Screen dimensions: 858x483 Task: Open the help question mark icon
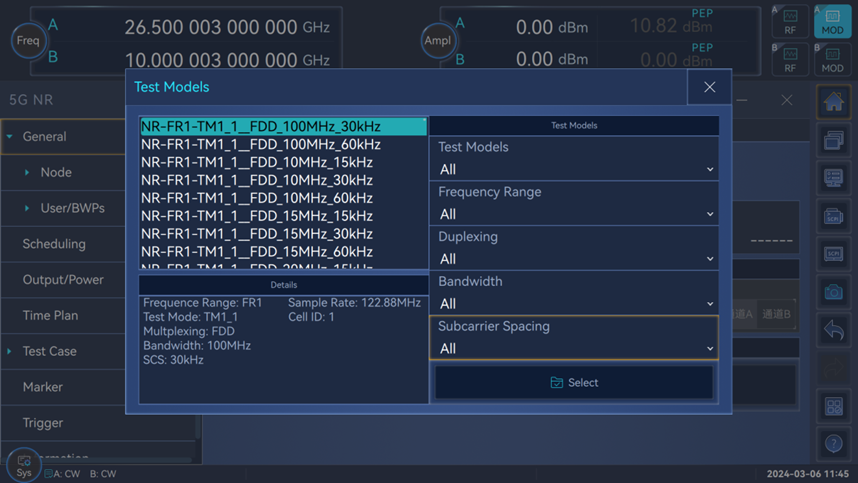833,444
